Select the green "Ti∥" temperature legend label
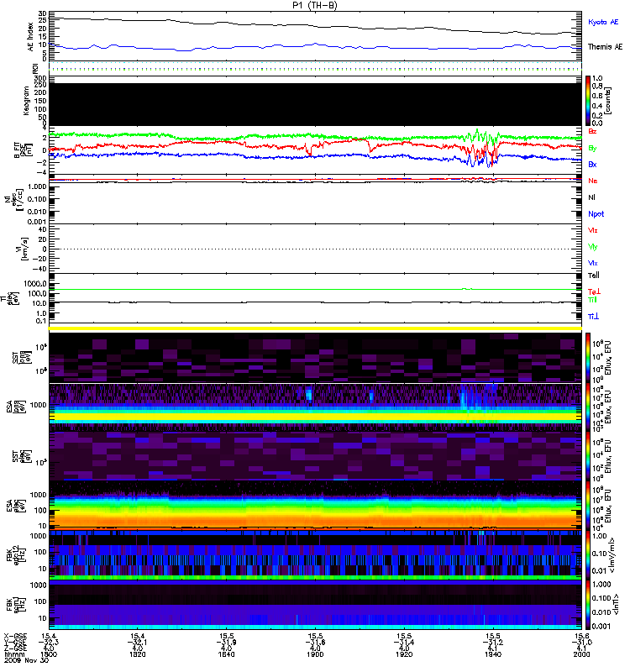 coord(592,300)
